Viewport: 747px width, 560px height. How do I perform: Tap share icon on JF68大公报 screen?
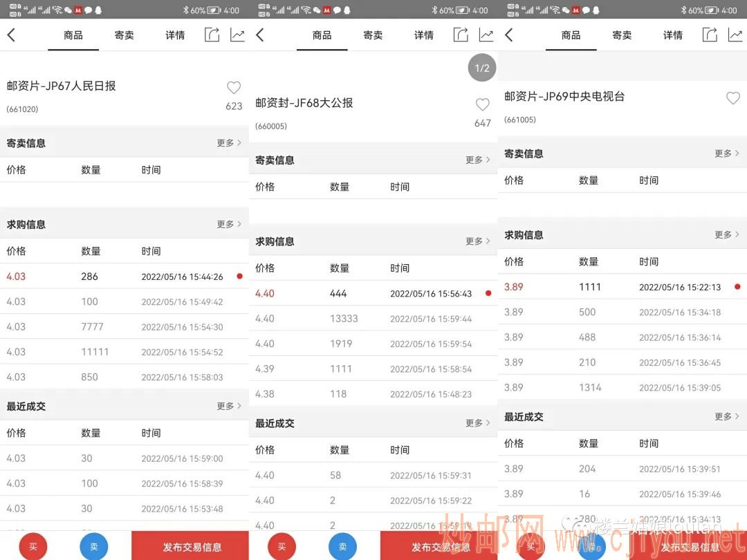tap(461, 35)
